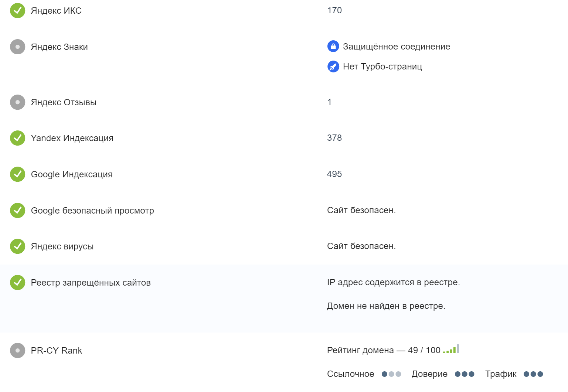The image size is (568, 392).
Task: Click the Яндекс Отзывы value 1
Action: tap(329, 102)
